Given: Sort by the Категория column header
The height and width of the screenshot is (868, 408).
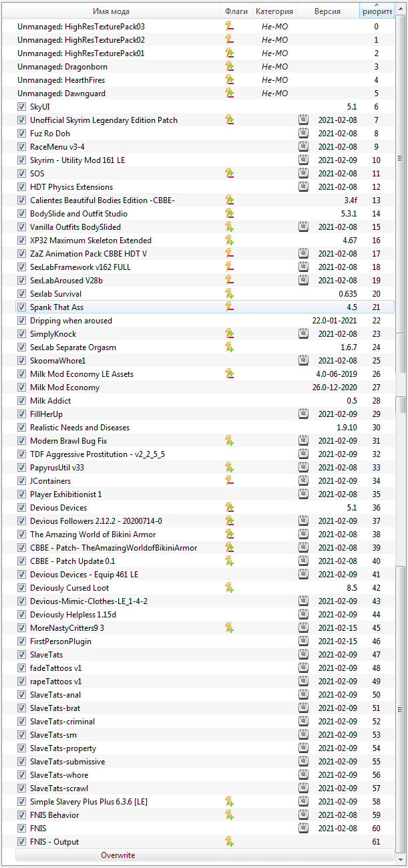Looking at the screenshot, I should coord(274,11).
